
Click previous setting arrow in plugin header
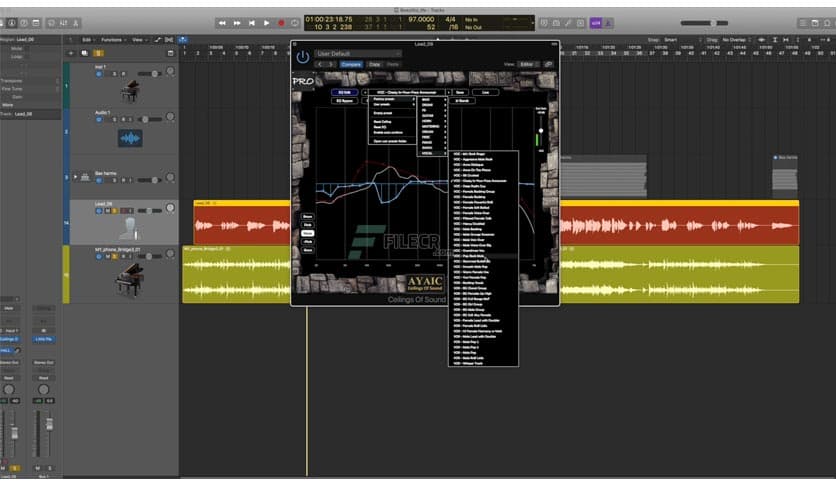[x=320, y=64]
